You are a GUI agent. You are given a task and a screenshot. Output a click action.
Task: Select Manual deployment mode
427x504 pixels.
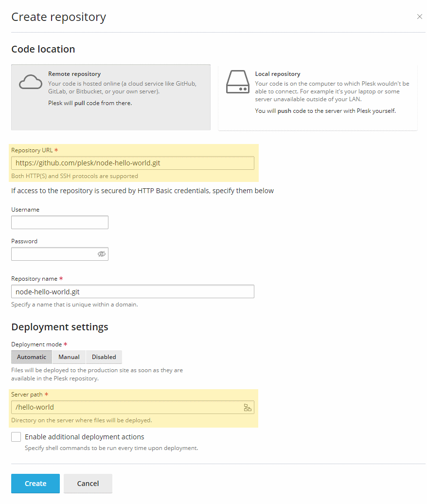click(x=69, y=357)
